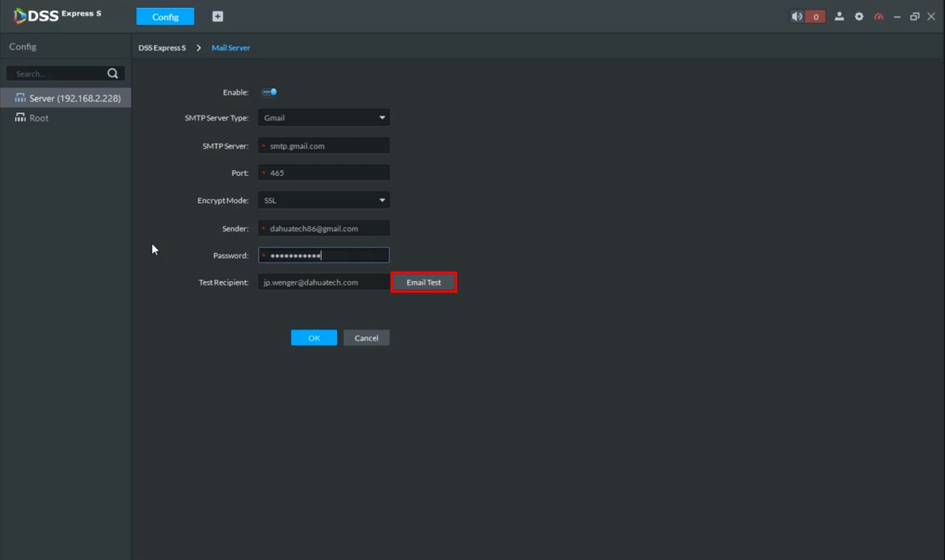Restore down the DSS Express window
945x560 pixels.
[914, 16]
